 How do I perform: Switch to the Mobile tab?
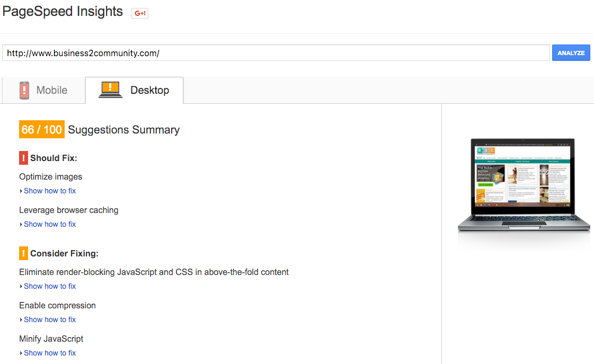coord(43,90)
